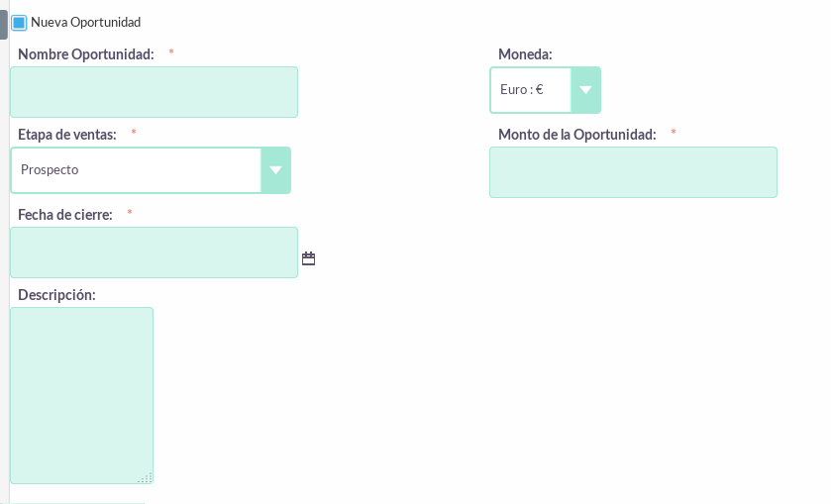The height and width of the screenshot is (504, 831).
Task: Click the Nueva Oportunidad checkbox label text
Action: click(86, 22)
